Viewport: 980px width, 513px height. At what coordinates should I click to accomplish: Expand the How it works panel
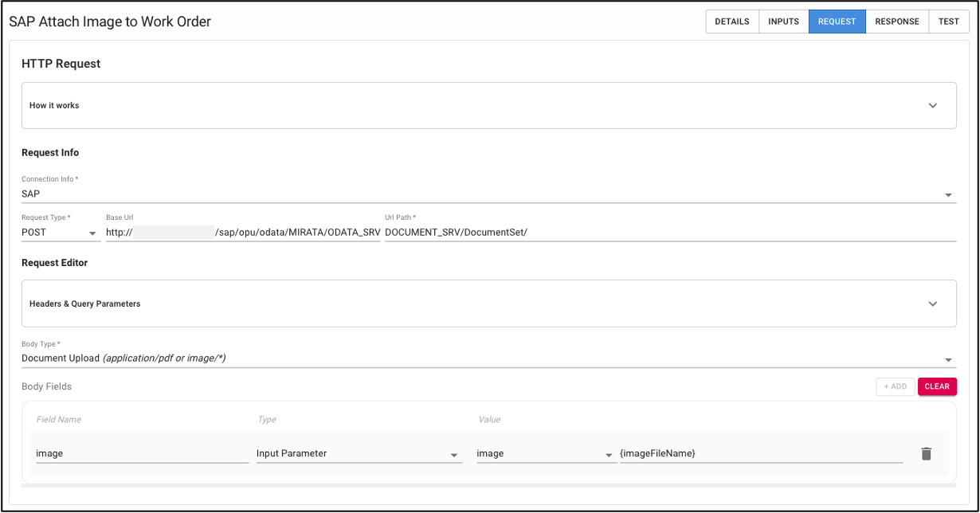tap(489, 105)
